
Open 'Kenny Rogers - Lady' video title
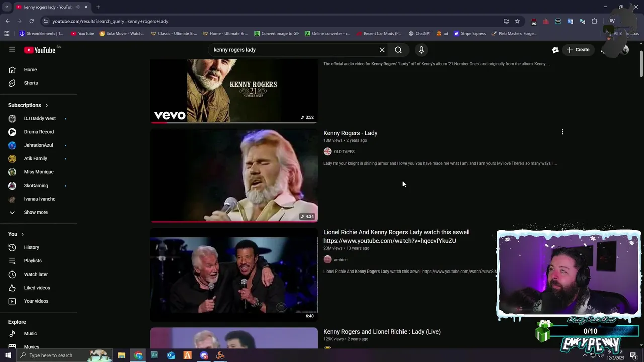tap(350, 133)
